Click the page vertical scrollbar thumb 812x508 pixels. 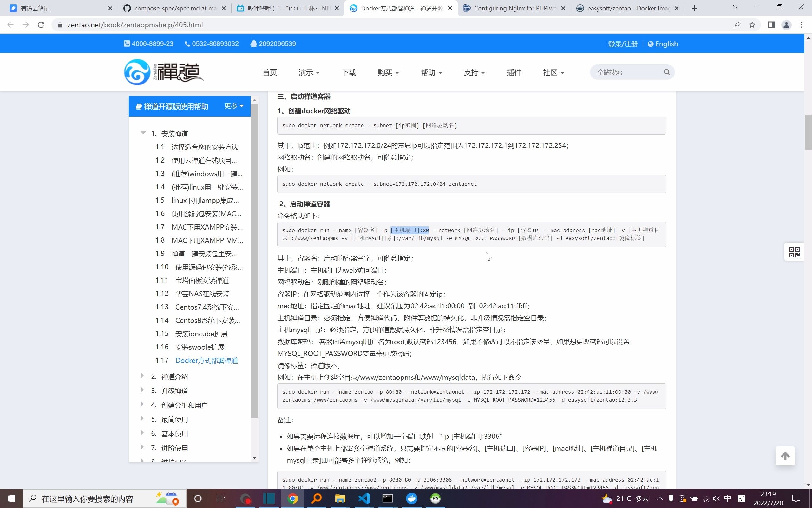pyautogui.click(x=808, y=132)
